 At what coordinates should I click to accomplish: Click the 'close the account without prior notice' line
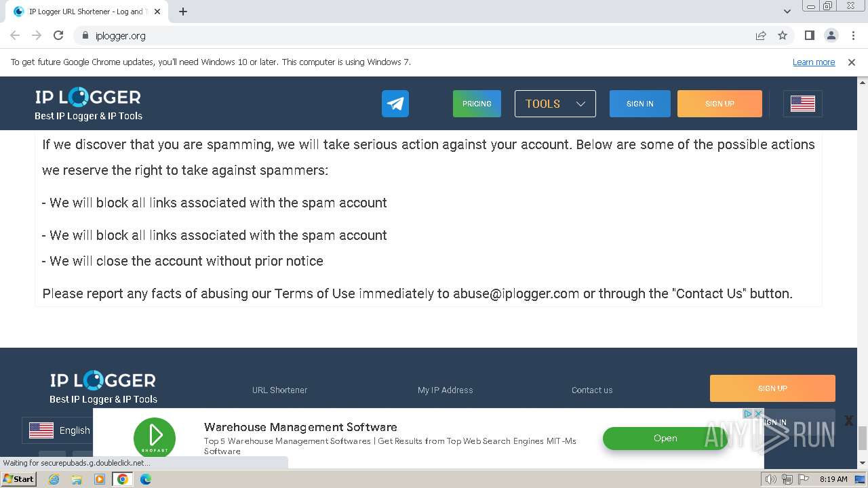coord(182,261)
